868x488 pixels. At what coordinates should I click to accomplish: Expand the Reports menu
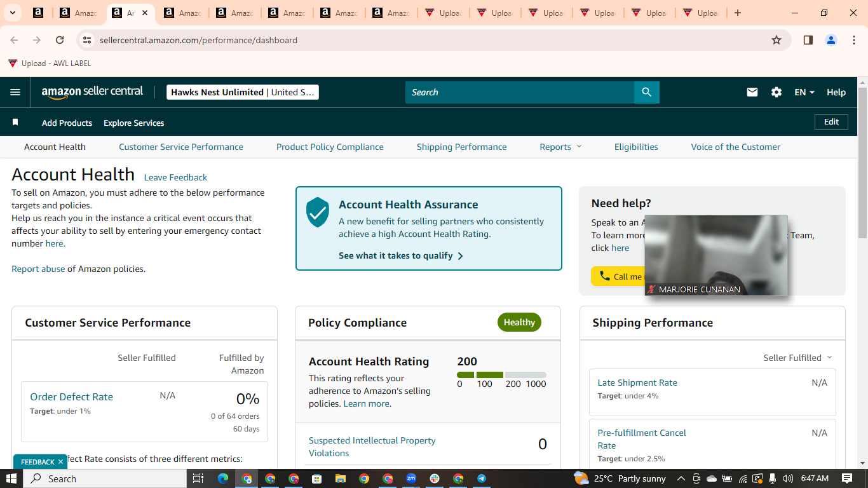pos(560,147)
